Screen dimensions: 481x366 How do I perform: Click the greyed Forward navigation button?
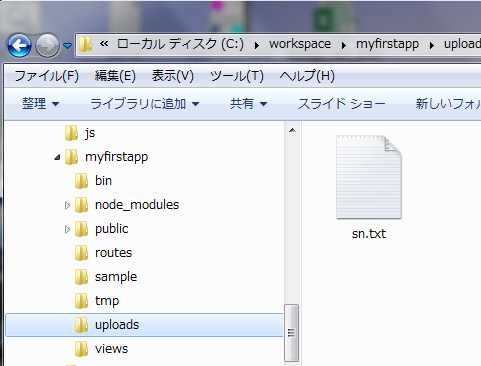pyautogui.click(x=47, y=45)
